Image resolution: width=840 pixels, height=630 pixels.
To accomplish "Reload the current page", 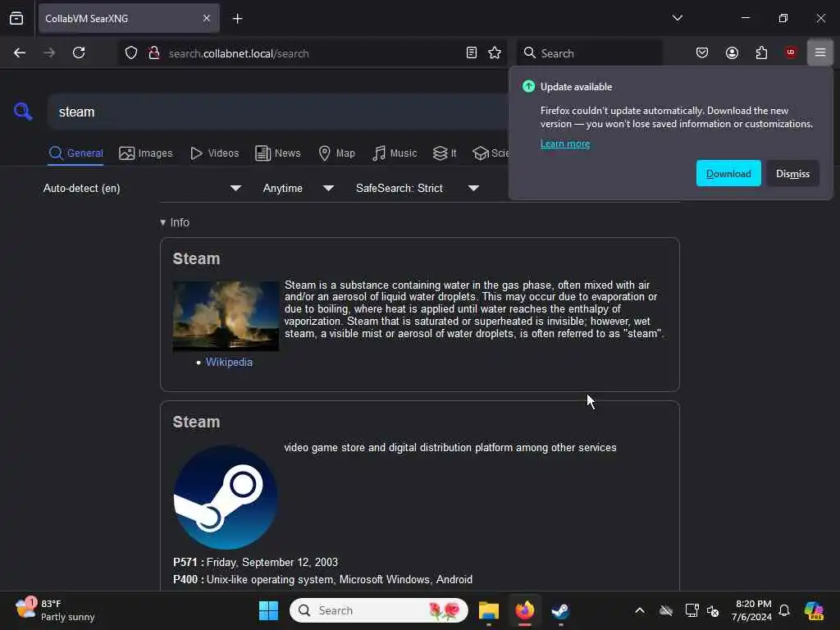I will [x=79, y=52].
